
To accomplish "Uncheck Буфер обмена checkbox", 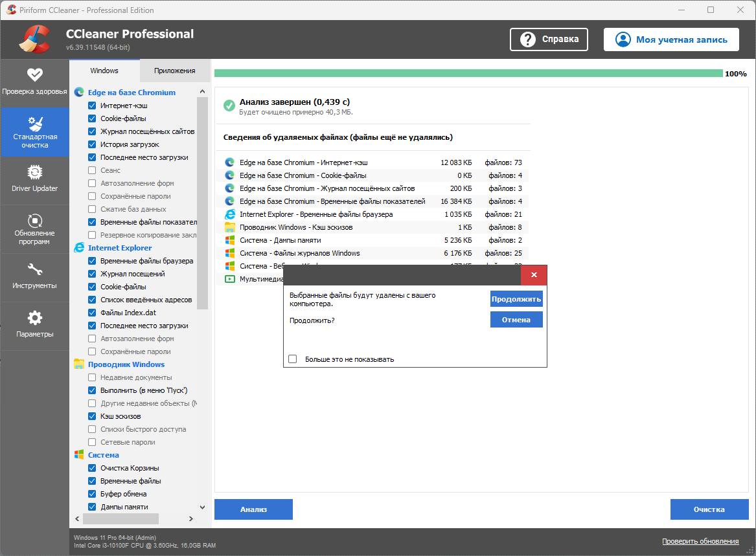I will click(x=92, y=494).
